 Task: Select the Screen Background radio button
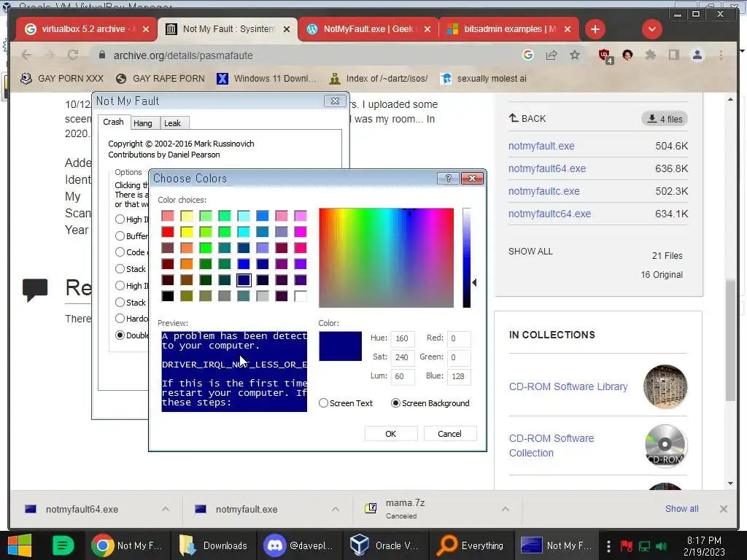tap(395, 402)
